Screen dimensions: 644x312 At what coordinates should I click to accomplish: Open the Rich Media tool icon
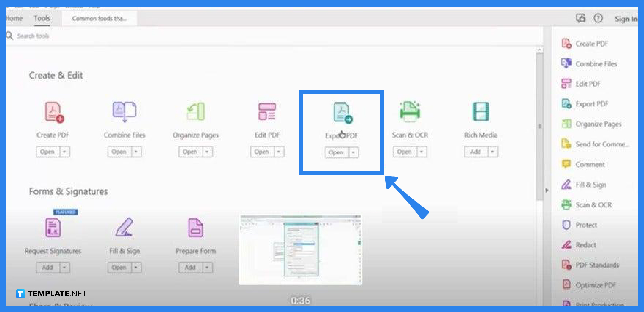coord(481,111)
